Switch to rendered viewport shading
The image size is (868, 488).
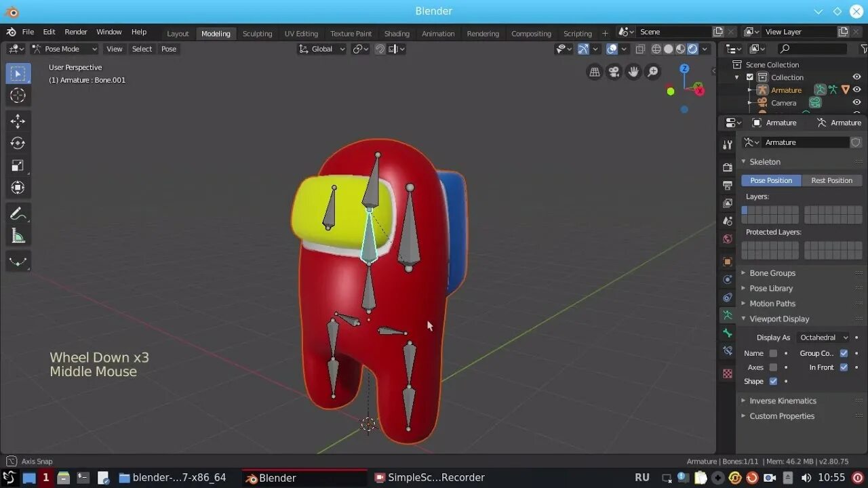point(692,49)
